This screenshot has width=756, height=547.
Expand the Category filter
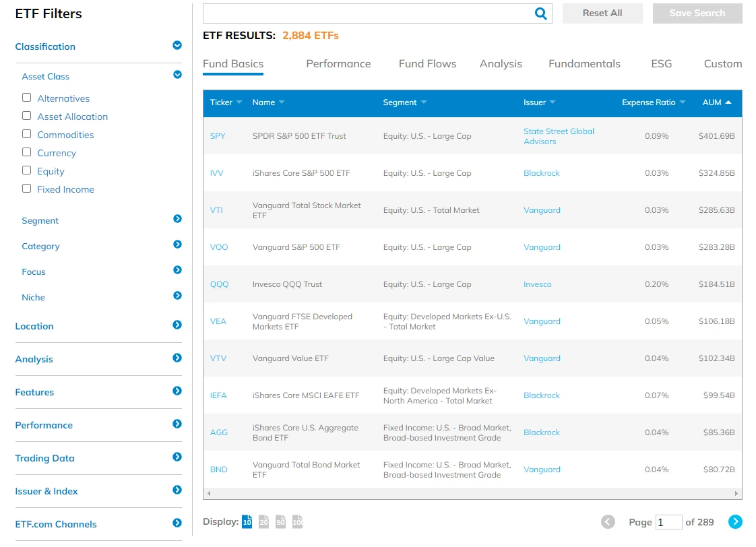click(177, 245)
